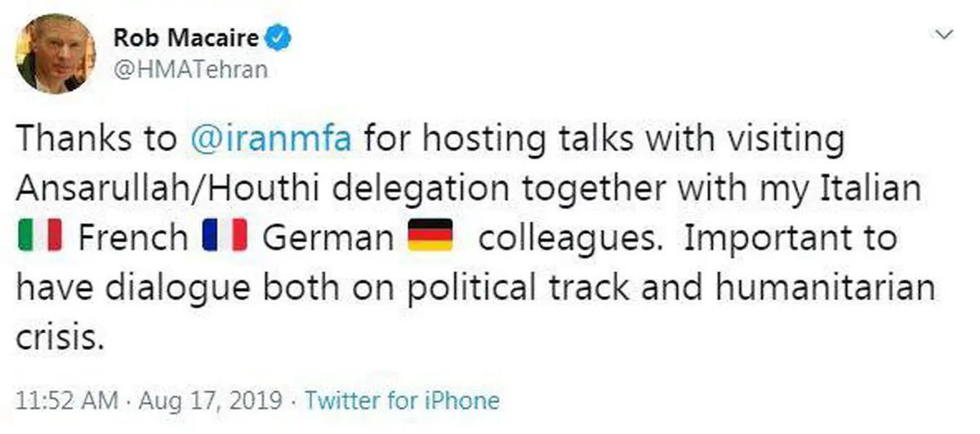Screen dimensions: 980x434
Task: Click the German flag emoji
Action: point(430,238)
